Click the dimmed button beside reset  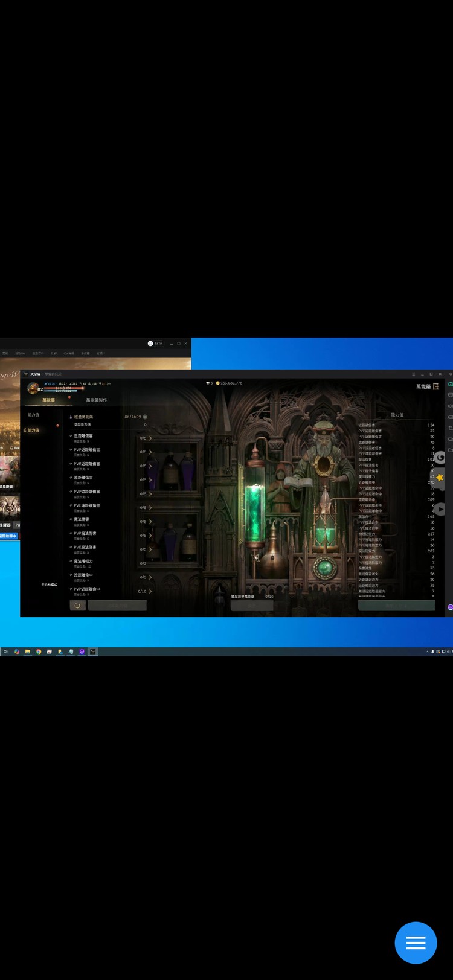(x=117, y=605)
